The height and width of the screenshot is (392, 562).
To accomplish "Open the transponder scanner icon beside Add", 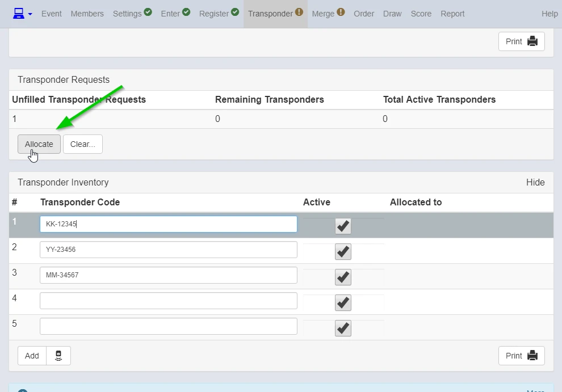I will [58, 356].
